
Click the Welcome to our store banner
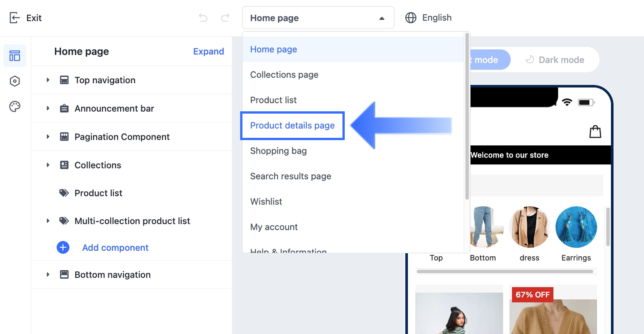(541, 155)
